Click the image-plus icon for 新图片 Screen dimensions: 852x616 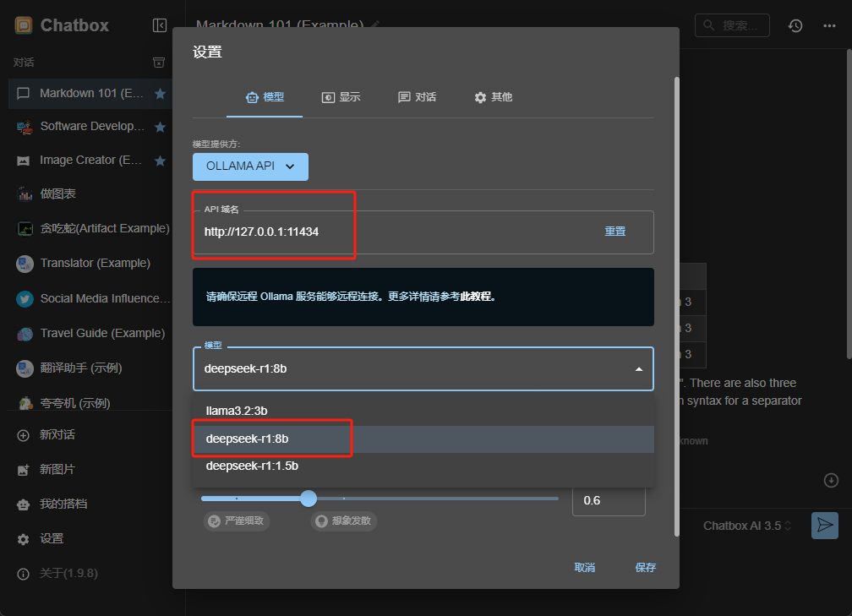24,470
